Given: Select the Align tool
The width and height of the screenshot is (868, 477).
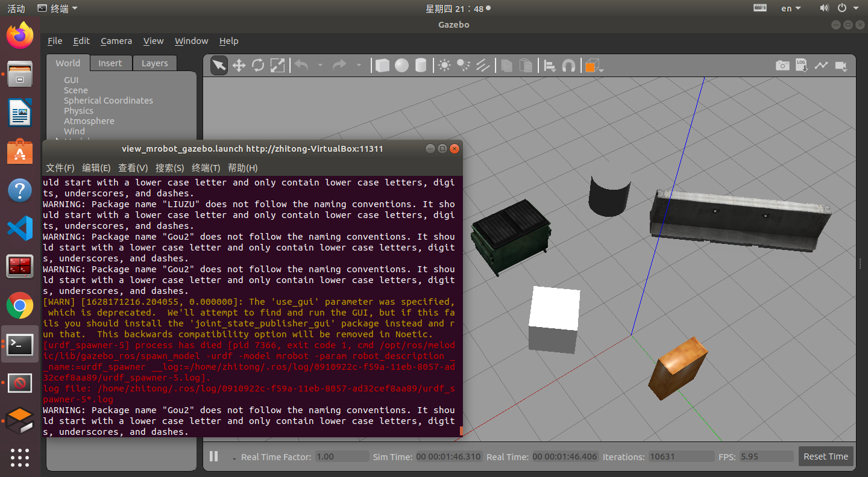Looking at the screenshot, I should (x=550, y=66).
